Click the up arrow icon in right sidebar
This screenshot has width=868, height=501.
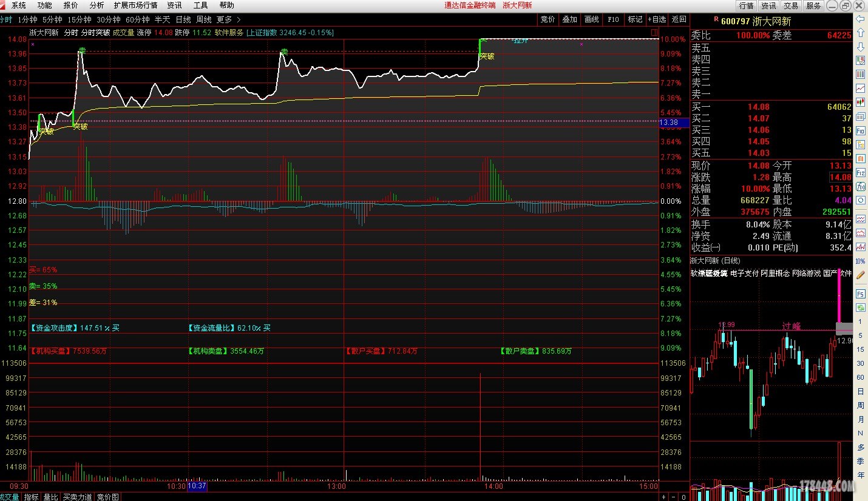tap(860, 34)
